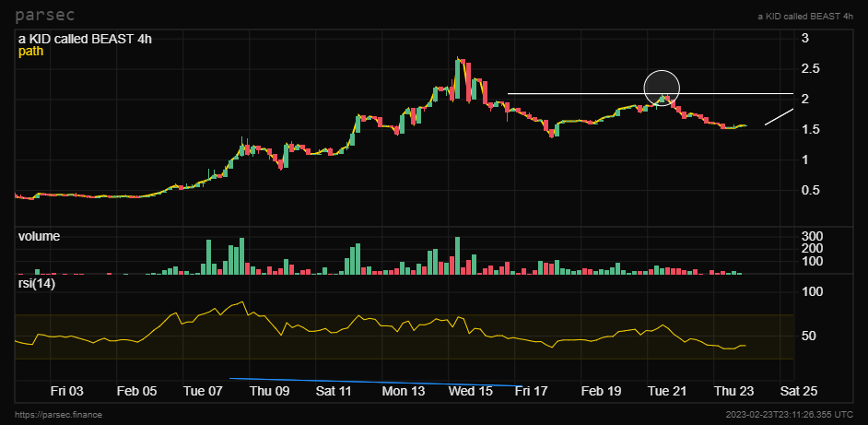The width and height of the screenshot is (868, 425).
Task: Click the tallest volume bar near Wed 15
Action: (x=457, y=255)
